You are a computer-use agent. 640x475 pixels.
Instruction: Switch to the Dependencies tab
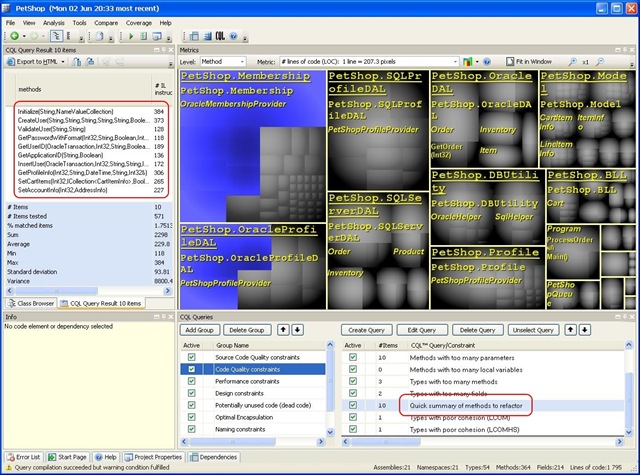pyautogui.click(x=213, y=457)
